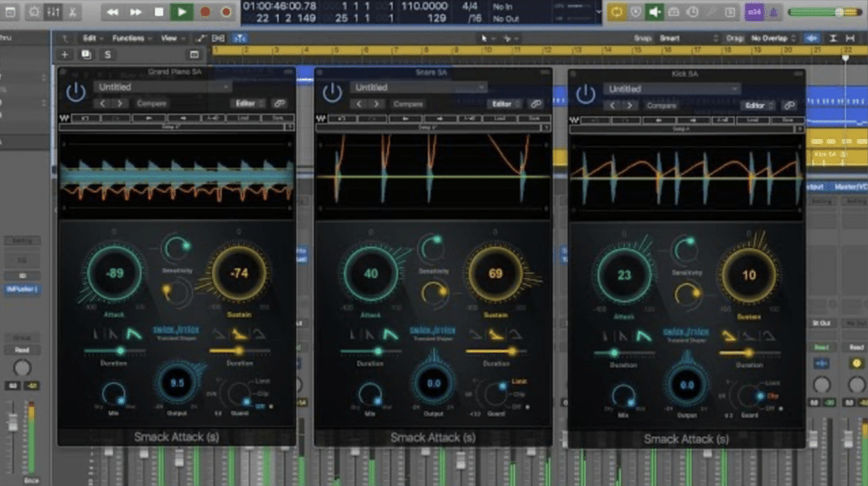Fast-forward the playhead

[x=136, y=12]
